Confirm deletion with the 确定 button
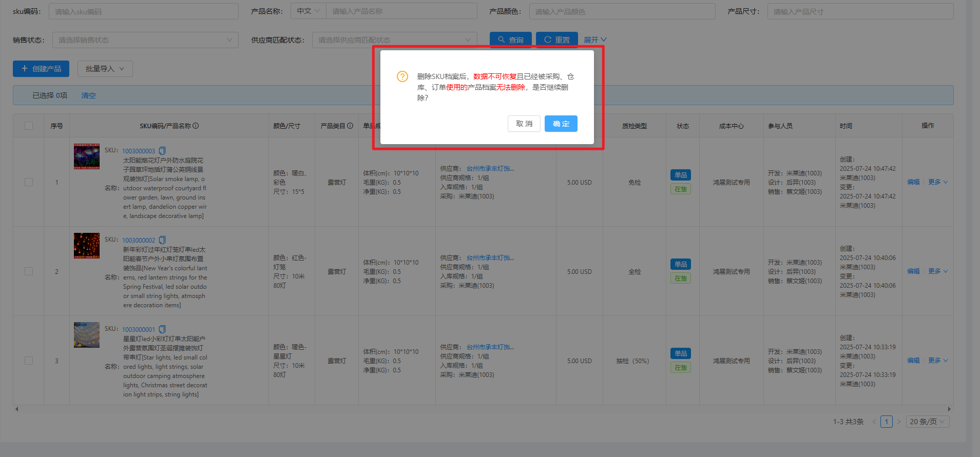 coord(561,124)
